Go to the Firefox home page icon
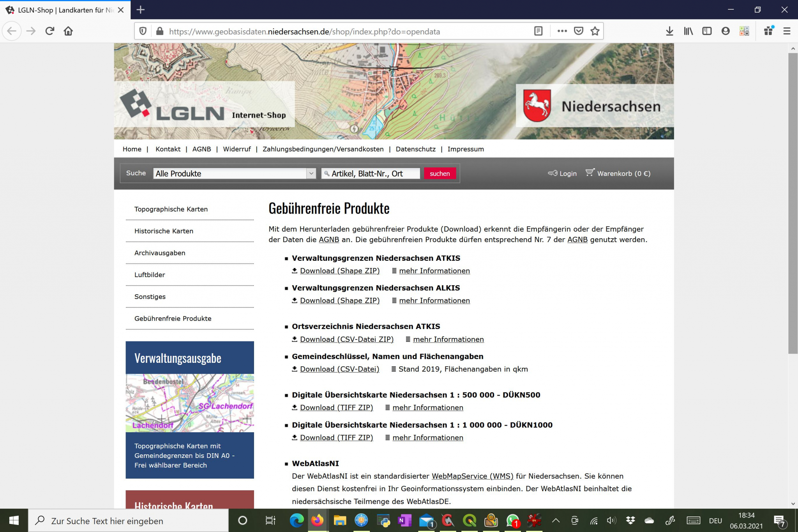Screen dimensions: 798x532 (x=68, y=31)
